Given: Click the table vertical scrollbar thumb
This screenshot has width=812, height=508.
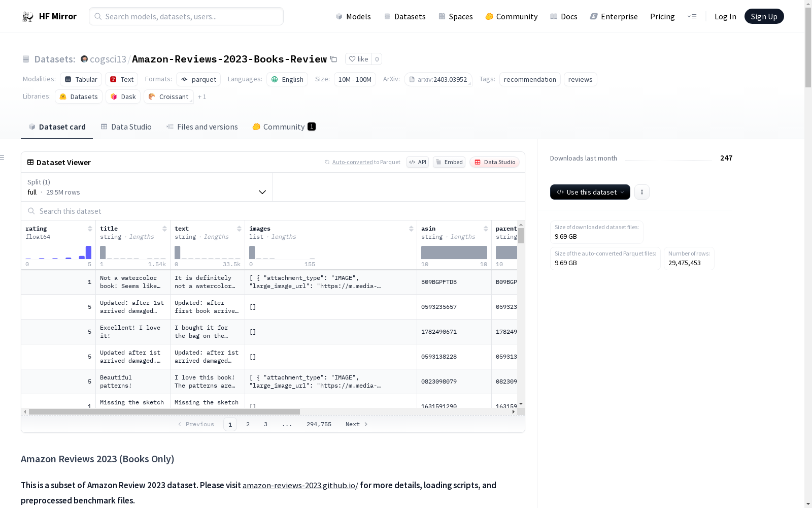Looking at the screenshot, I should (x=521, y=236).
